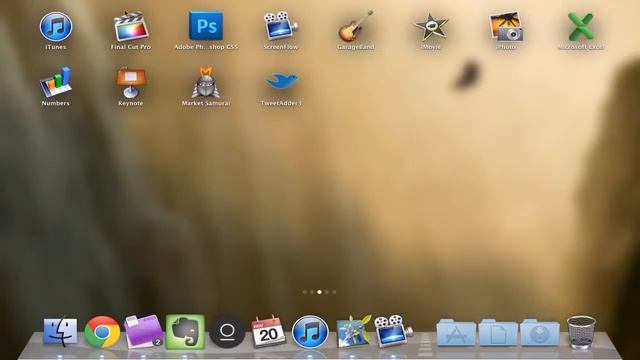The height and width of the screenshot is (360, 640).
Task: Open the Applications folder stack in Dock
Action: click(x=456, y=332)
